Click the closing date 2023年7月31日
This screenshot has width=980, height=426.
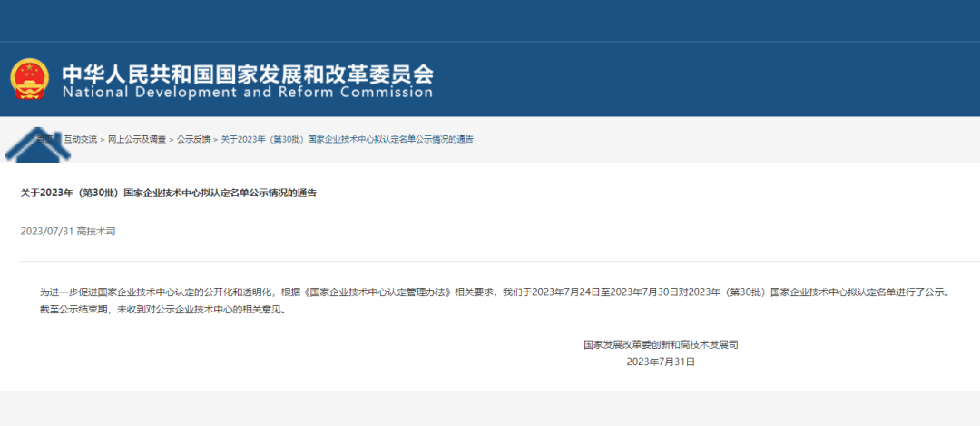[661, 362]
